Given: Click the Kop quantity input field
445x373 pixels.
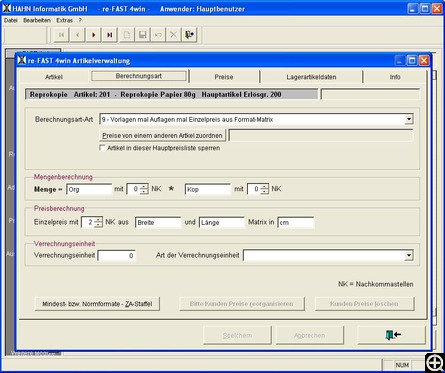Looking at the screenshot, I should tap(208, 189).
